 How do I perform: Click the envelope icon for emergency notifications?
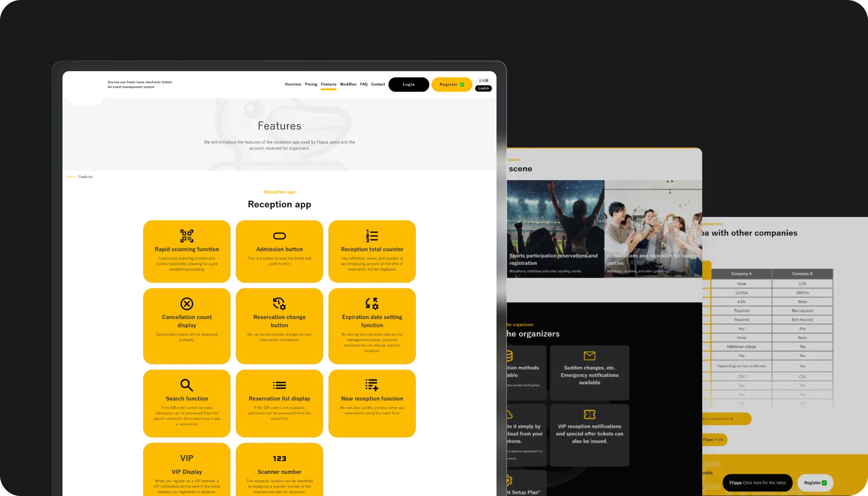[x=589, y=356]
